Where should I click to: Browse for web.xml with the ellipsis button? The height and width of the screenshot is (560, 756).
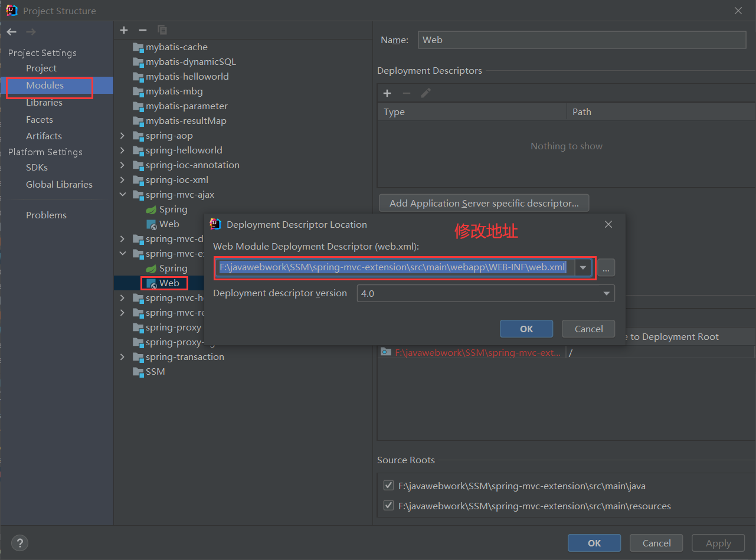point(606,267)
